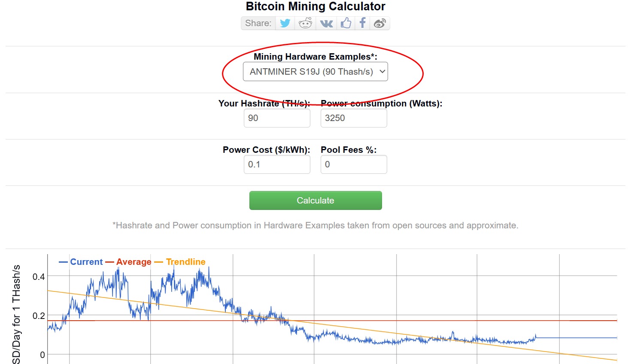Share the calculator on Reddit
628x364 pixels.
305,23
